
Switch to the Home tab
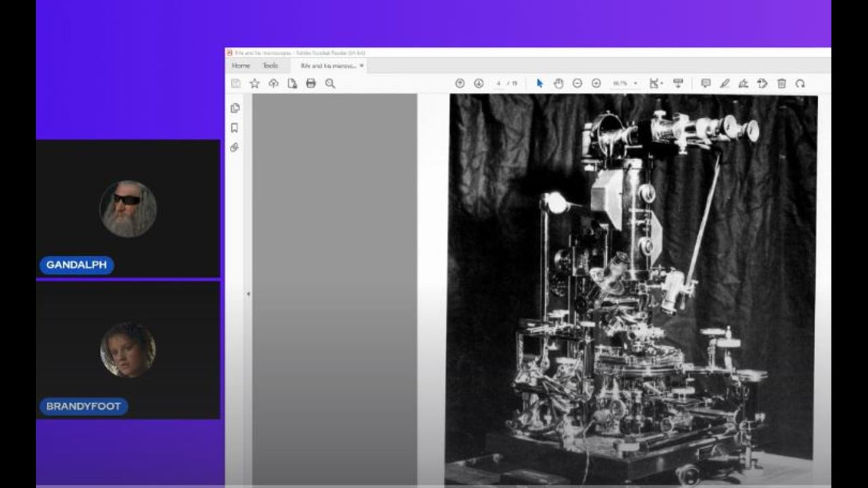click(241, 66)
